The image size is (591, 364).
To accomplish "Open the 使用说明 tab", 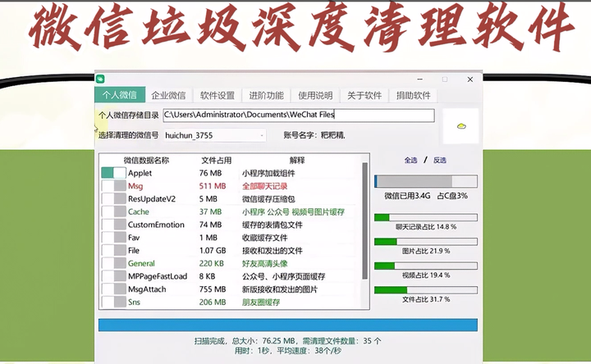I will (x=315, y=95).
